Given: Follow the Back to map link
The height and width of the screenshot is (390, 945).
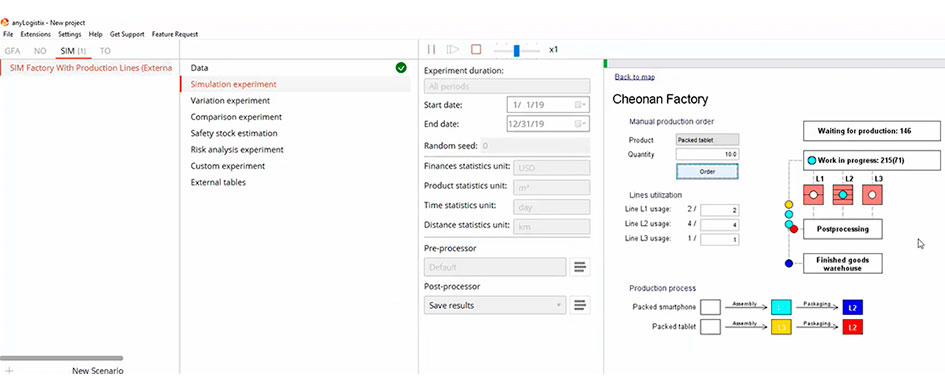Looking at the screenshot, I should click(635, 77).
